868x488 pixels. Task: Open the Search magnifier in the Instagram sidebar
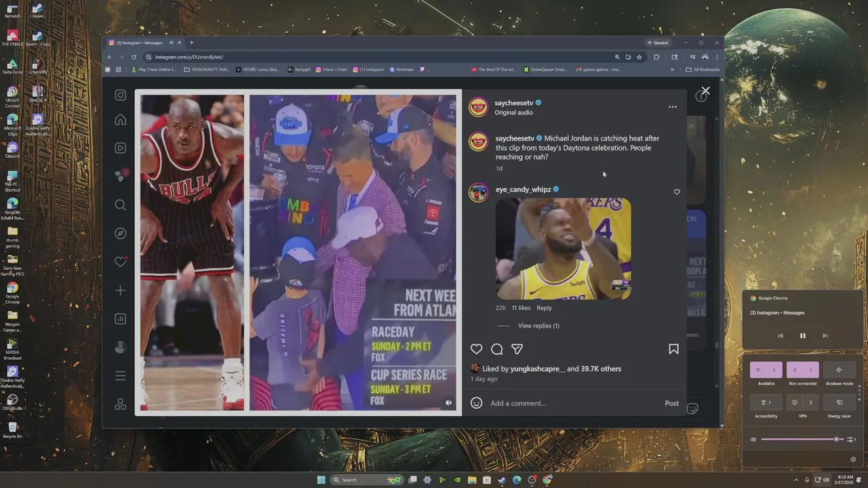pos(120,205)
